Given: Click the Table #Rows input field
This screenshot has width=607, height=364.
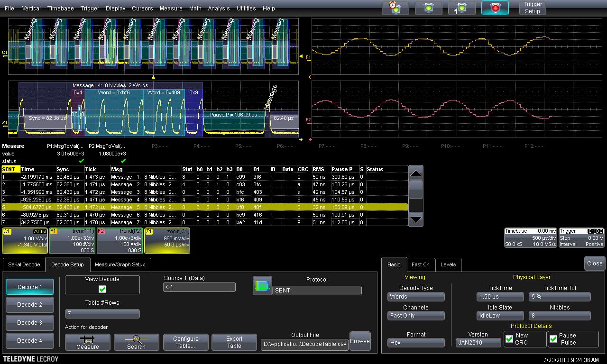Looking at the screenshot, I should (x=102, y=314).
